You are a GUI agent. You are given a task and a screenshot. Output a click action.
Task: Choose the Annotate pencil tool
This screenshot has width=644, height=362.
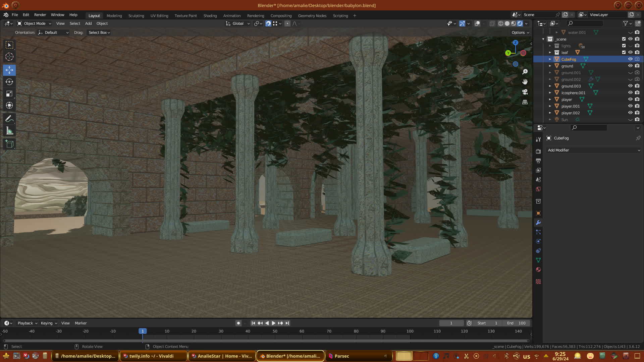tap(9, 119)
